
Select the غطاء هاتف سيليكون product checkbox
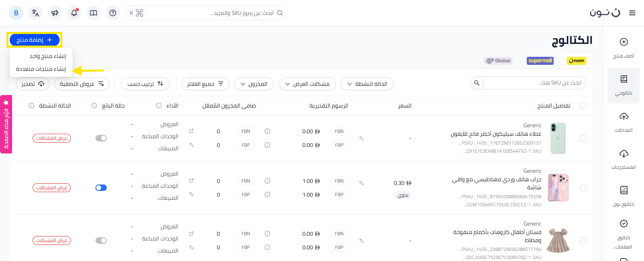point(583,138)
